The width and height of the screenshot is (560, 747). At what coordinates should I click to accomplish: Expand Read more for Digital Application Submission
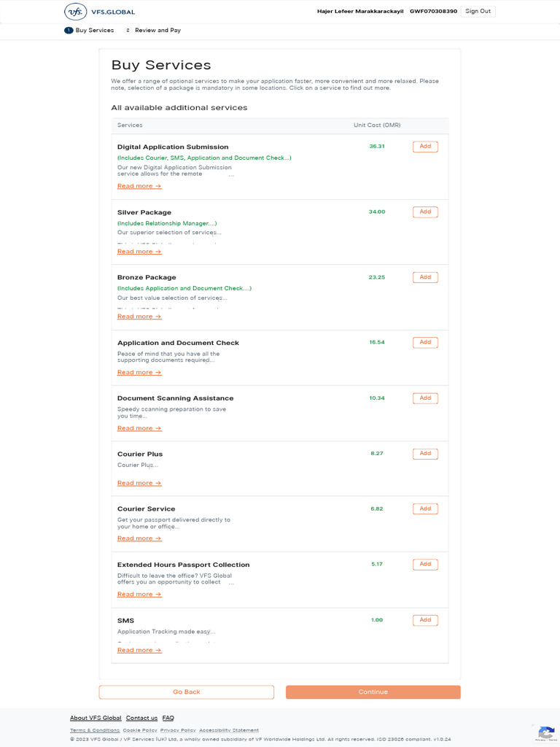pos(139,186)
